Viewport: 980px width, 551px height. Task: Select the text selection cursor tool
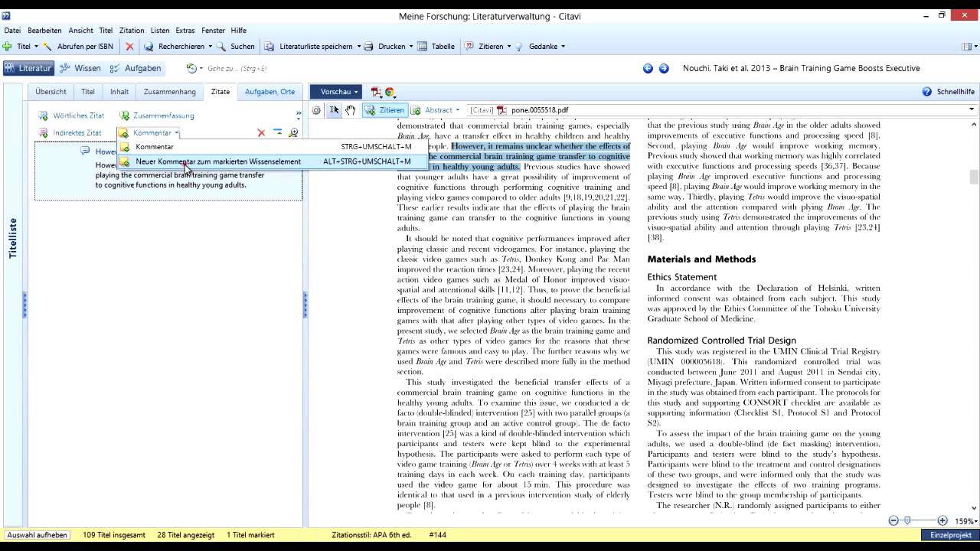(x=335, y=110)
